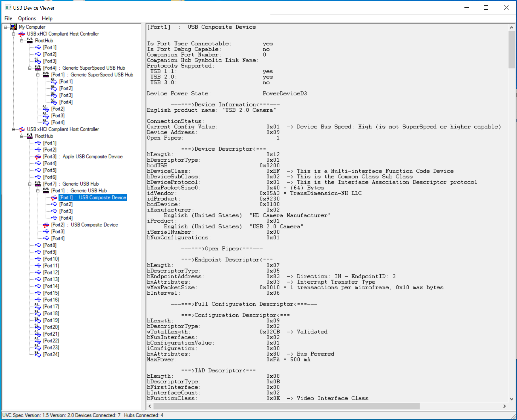The width and height of the screenshot is (517, 420).
Task: Collapse nested Port1 Generic USB Hub node
Action: 38,191
